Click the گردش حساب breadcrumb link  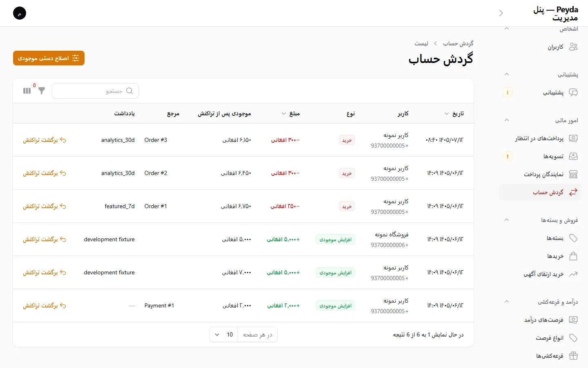(x=458, y=43)
